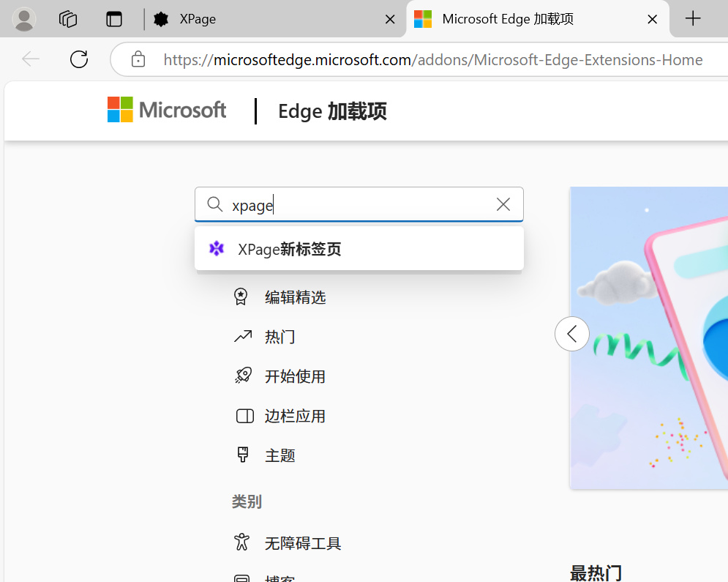Click the site lock icon
The height and width of the screenshot is (582, 728).
pos(138,59)
